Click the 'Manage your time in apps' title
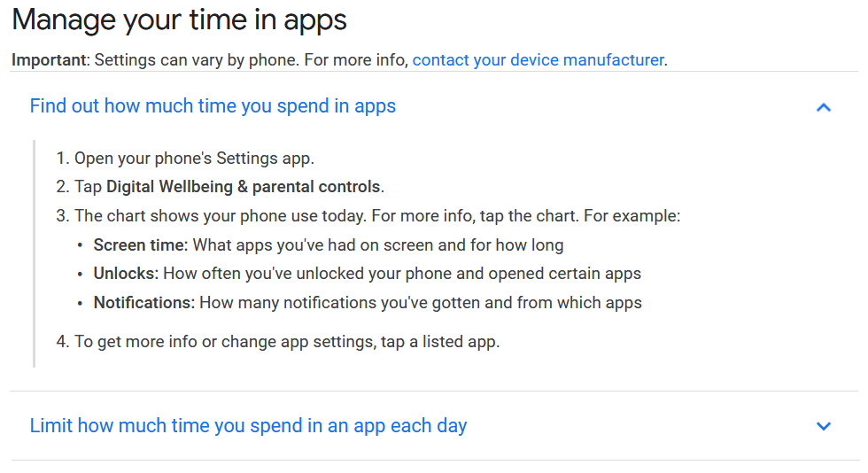868x473 pixels. (179, 20)
